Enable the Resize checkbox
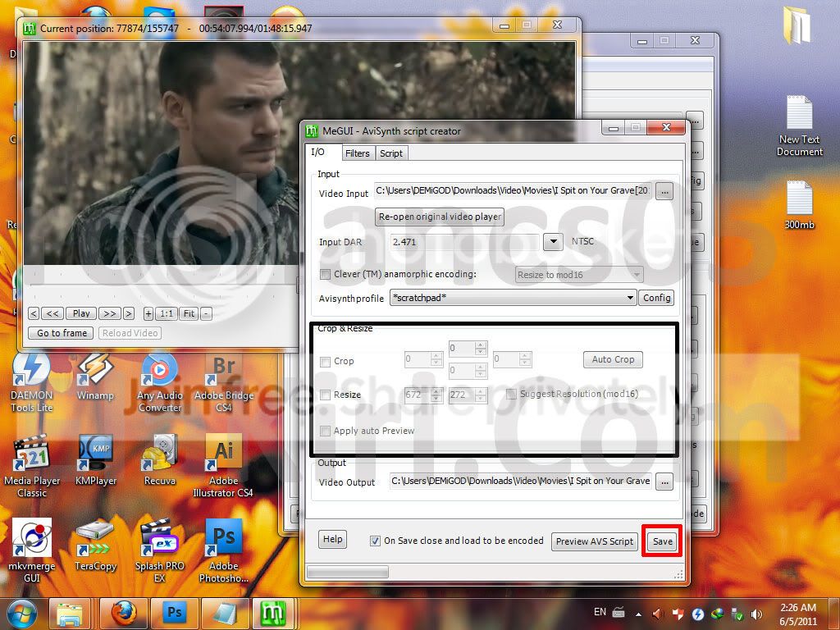This screenshot has height=630, width=840. 325,395
